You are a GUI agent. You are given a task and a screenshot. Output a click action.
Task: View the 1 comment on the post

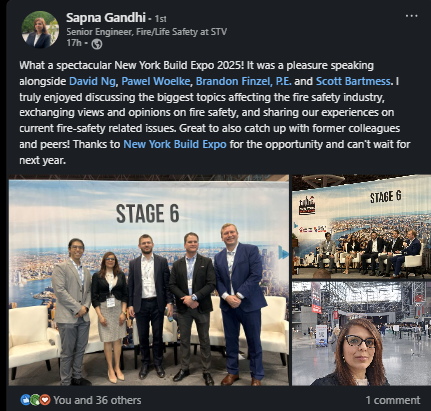coord(393,400)
